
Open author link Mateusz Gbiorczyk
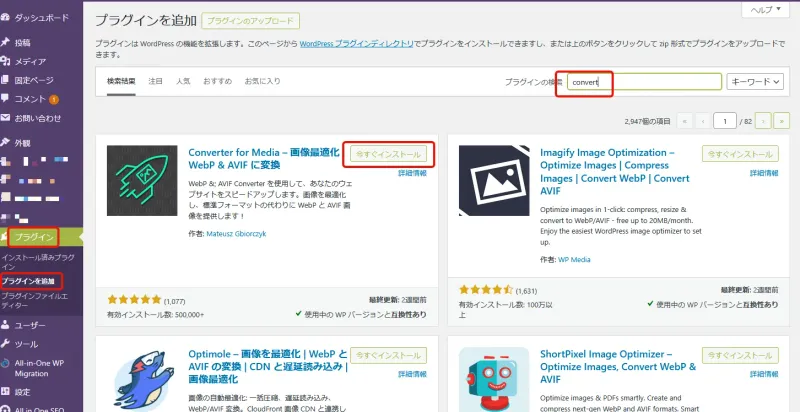pos(236,234)
